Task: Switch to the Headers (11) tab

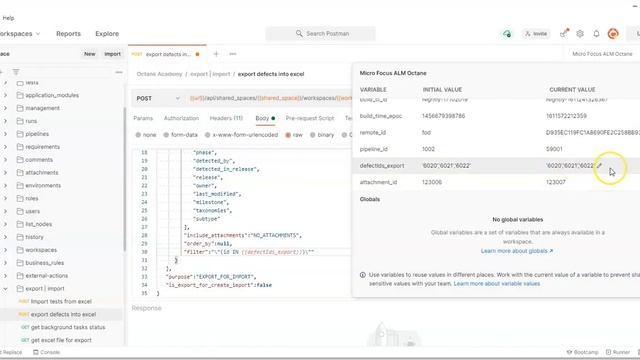Action: (226, 118)
